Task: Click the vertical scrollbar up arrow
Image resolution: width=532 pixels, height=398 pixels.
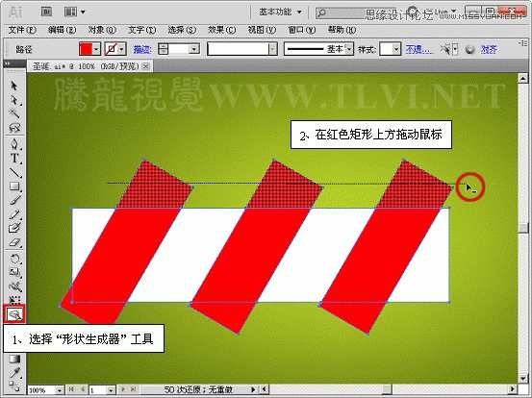Action: 523,79
